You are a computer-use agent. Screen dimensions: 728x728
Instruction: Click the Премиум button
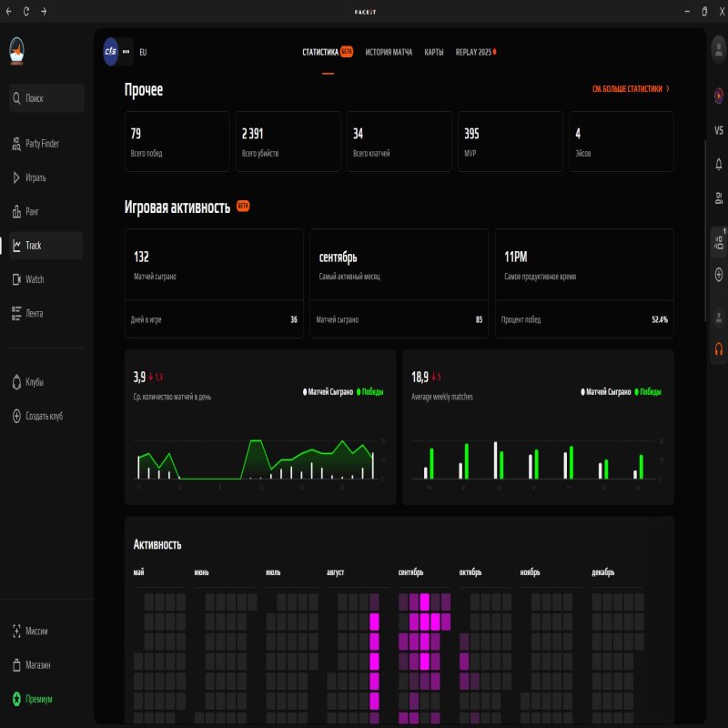[38, 699]
